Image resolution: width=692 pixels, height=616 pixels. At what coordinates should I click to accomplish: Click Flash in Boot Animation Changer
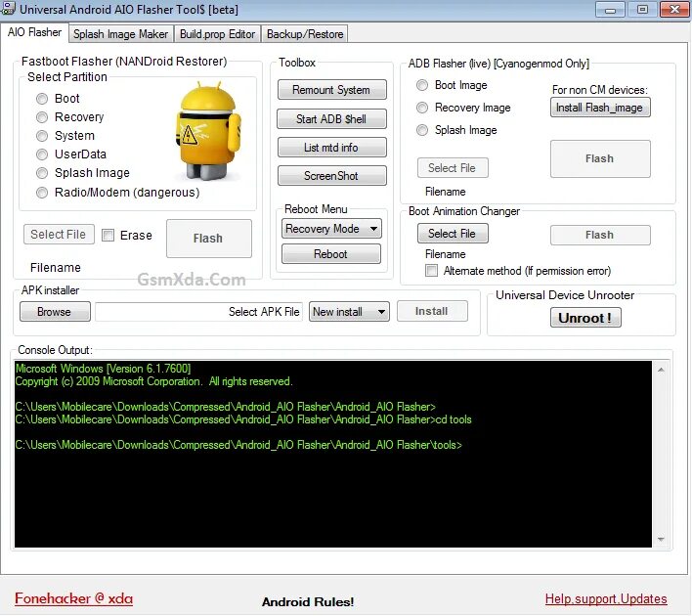(x=600, y=235)
